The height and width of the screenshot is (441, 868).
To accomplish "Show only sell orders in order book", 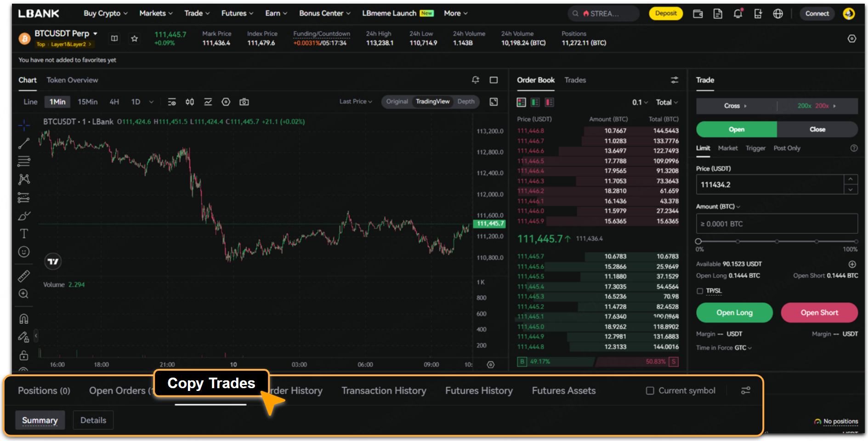I will click(550, 102).
